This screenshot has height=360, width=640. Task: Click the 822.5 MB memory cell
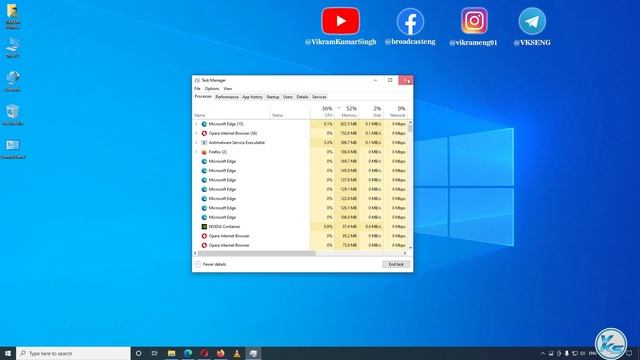coord(347,124)
